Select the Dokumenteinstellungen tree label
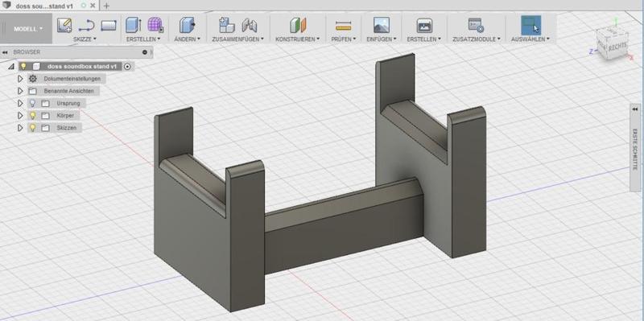 tap(72, 78)
